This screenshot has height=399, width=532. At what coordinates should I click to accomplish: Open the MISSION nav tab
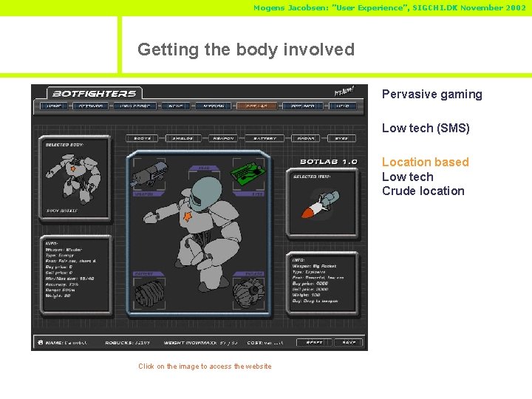(x=214, y=106)
